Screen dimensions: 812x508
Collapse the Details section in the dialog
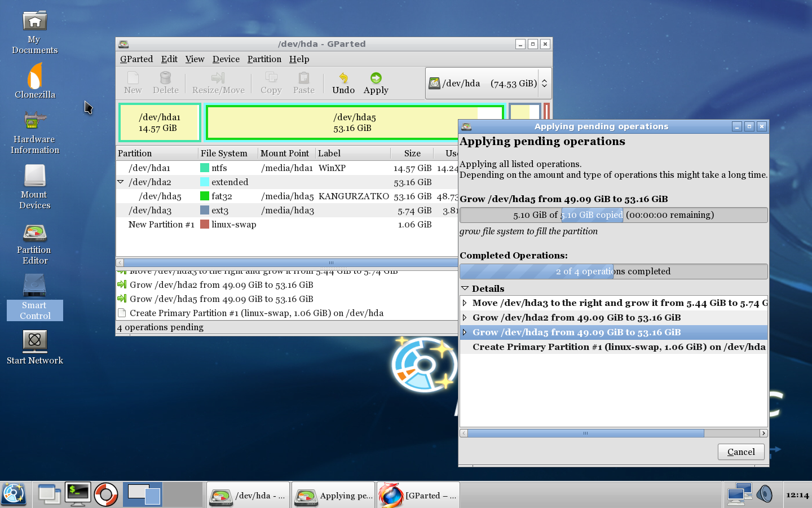[x=466, y=288]
